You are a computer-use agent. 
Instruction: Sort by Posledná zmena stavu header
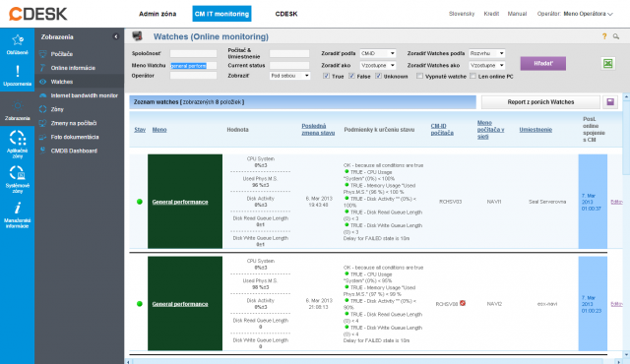pos(318,129)
